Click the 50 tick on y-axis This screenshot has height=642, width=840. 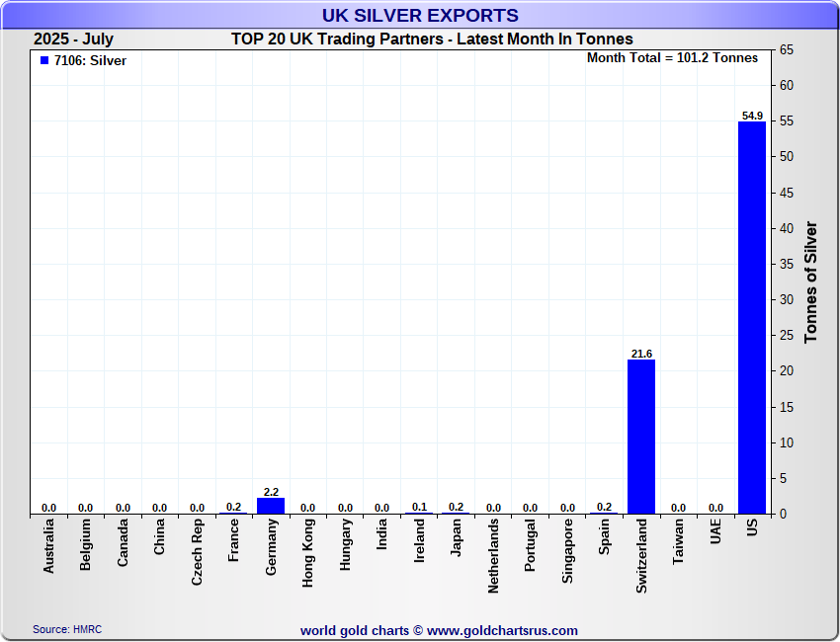click(x=787, y=157)
